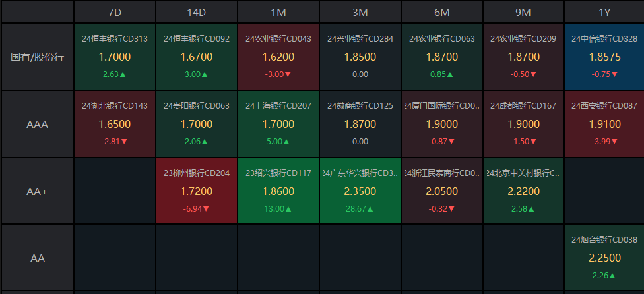Click the down arrow beside -6.94 in 23柳州银行CD204
This screenshot has width=644, height=294.
(206, 209)
